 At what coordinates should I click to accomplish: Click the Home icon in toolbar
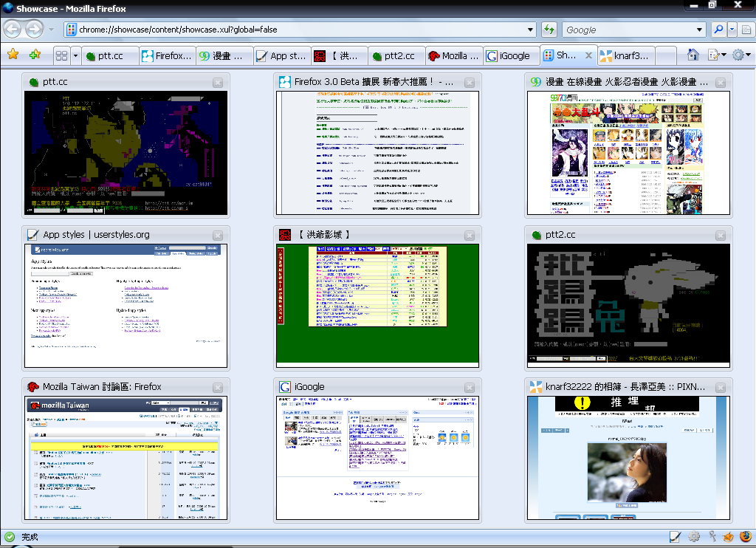coord(693,55)
